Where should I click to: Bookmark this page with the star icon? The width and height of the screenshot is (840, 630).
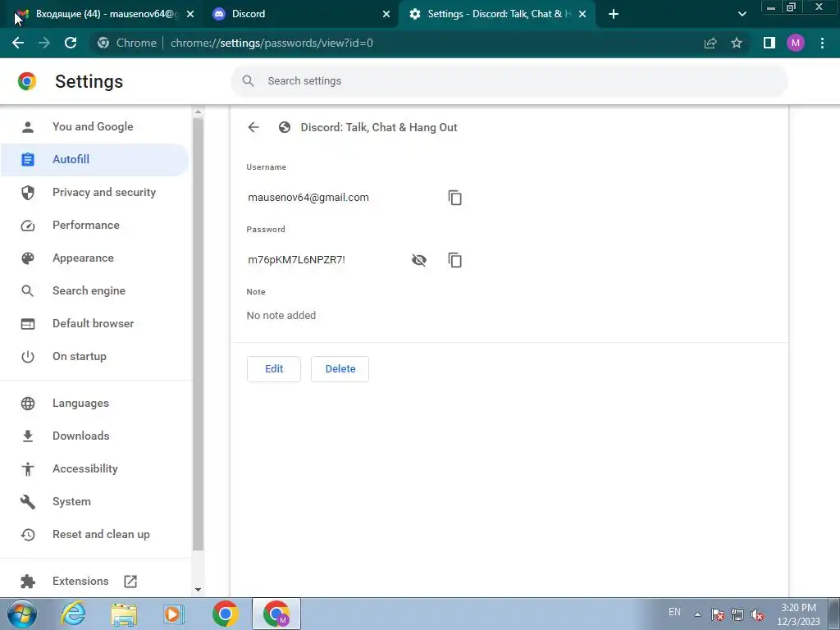pyautogui.click(x=737, y=43)
